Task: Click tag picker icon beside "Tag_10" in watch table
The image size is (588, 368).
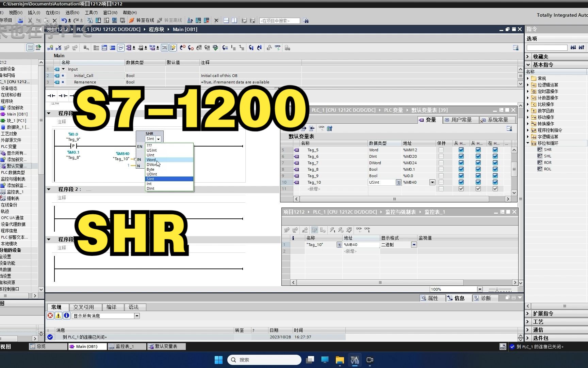Action: click(x=339, y=245)
